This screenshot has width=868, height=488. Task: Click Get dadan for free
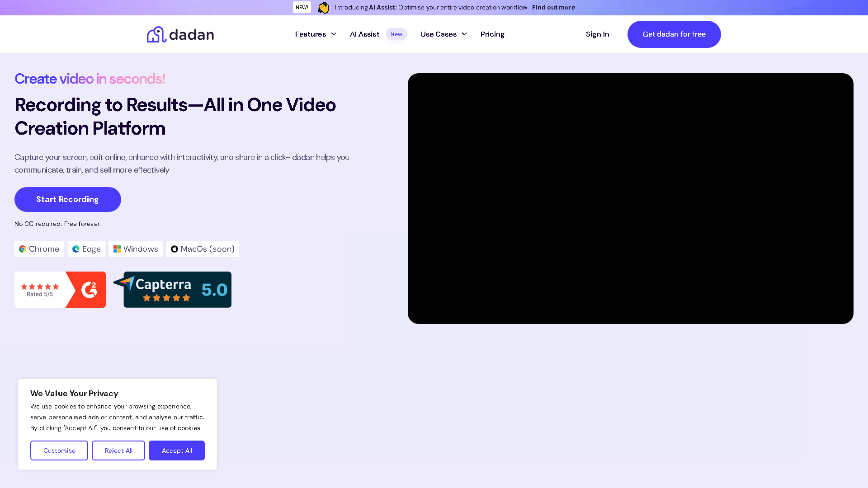(674, 34)
